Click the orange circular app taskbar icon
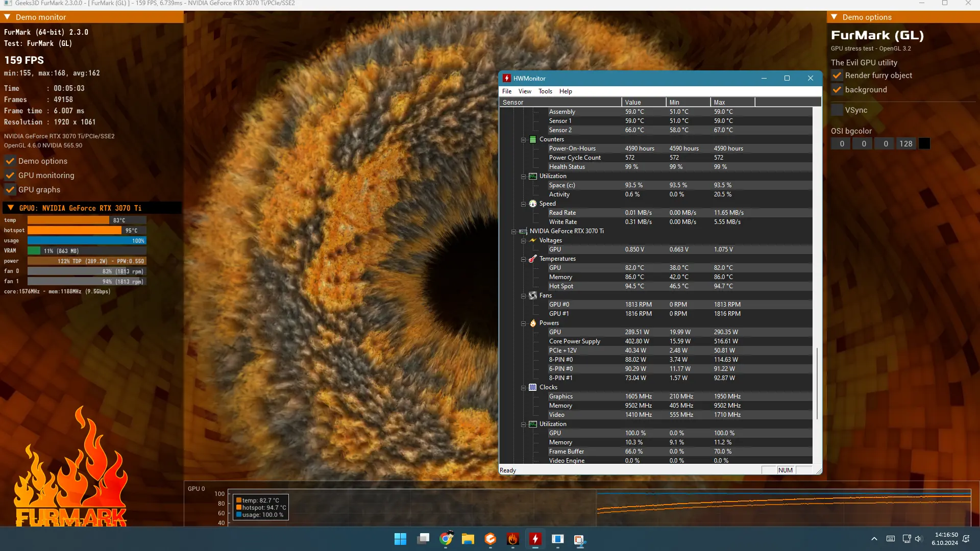 tap(491, 539)
